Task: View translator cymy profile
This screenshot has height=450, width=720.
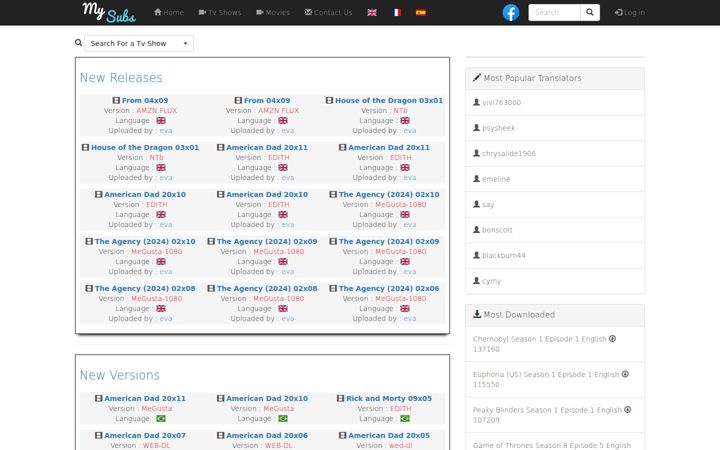Action: (491, 281)
